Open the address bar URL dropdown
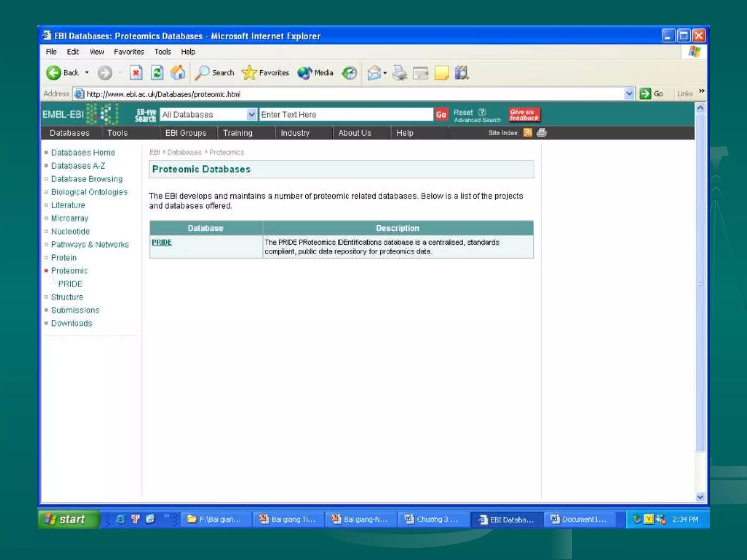The height and width of the screenshot is (560, 747). [x=629, y=94]
